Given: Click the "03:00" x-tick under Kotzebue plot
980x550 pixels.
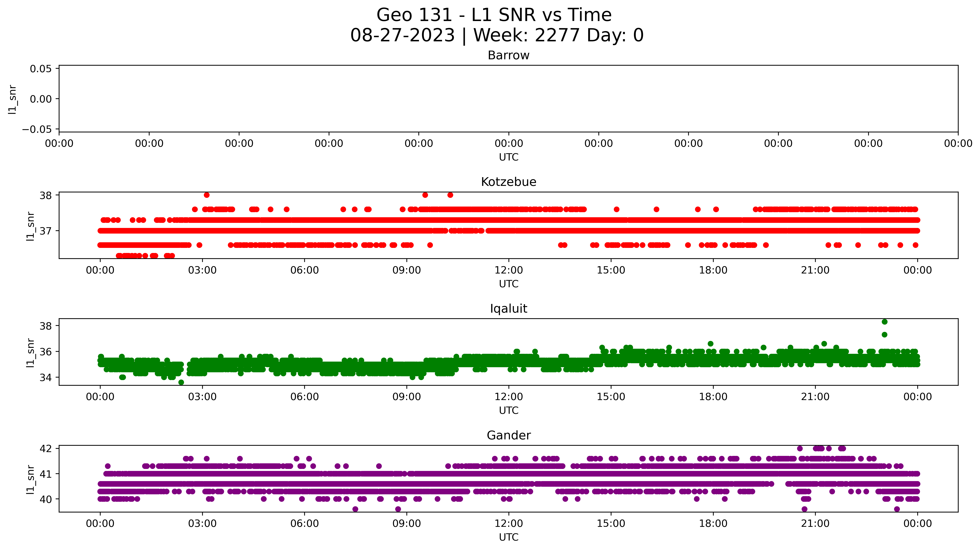Looking at the screenshot, I should click(x=202, y=270).
